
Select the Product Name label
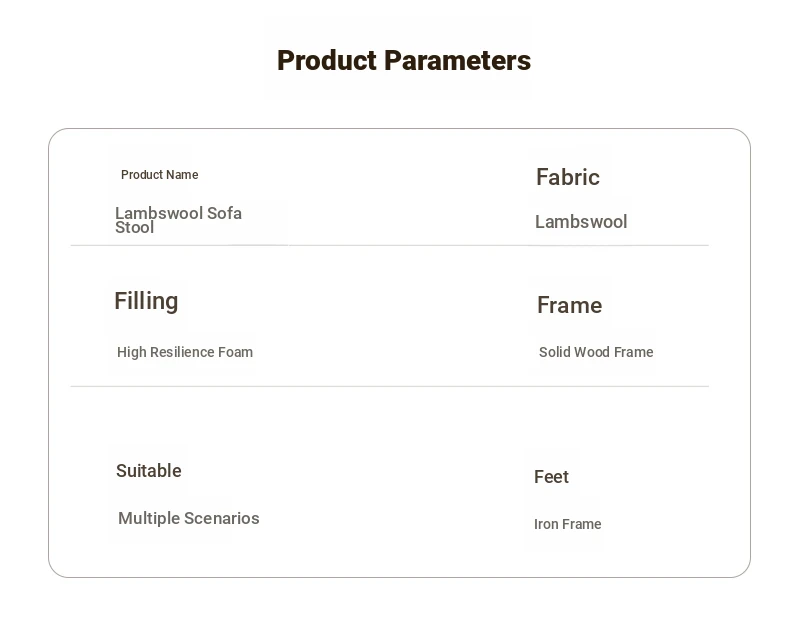160,175
